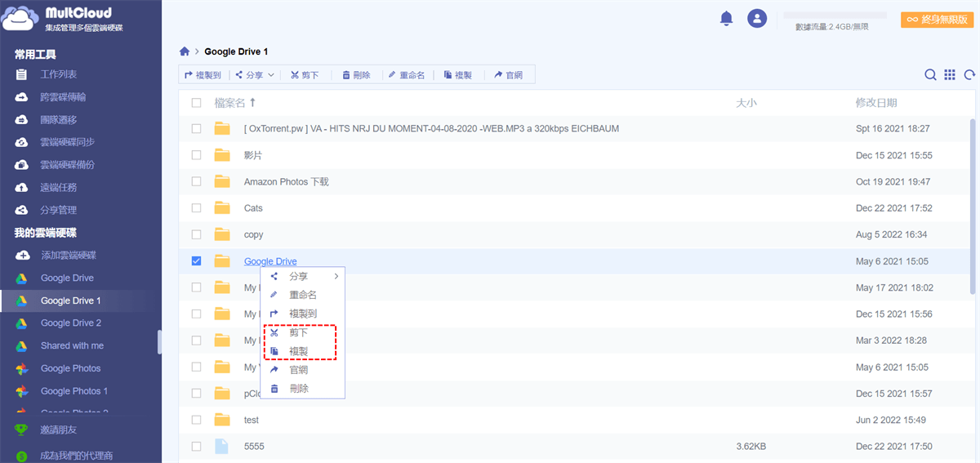
Task: Click the folder icon for copy
Action: pos(222,234)
